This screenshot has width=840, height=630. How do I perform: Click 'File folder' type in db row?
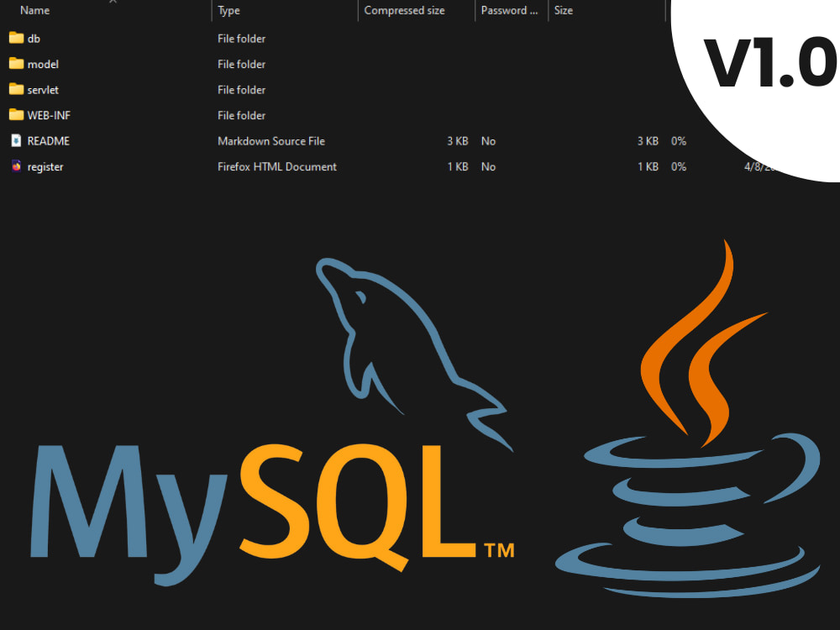(242, 39)
